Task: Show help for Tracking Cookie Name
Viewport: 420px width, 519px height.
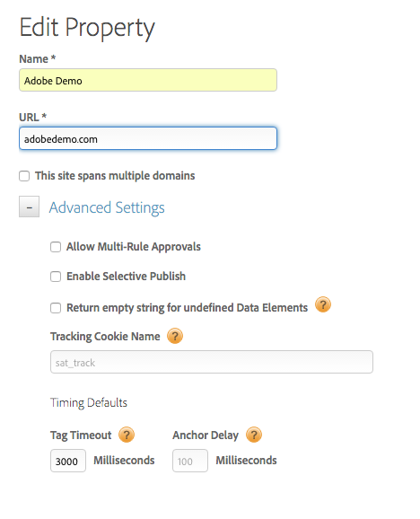Action: (175, 336)
